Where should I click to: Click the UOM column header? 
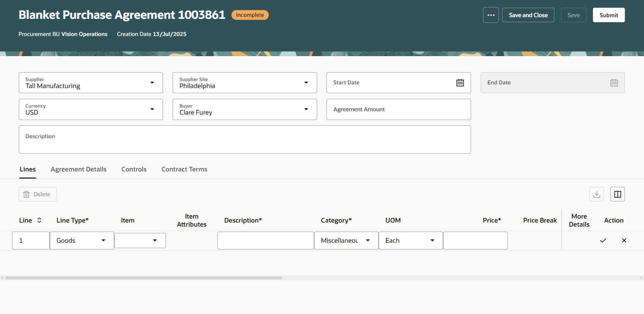tap(393, 220)
